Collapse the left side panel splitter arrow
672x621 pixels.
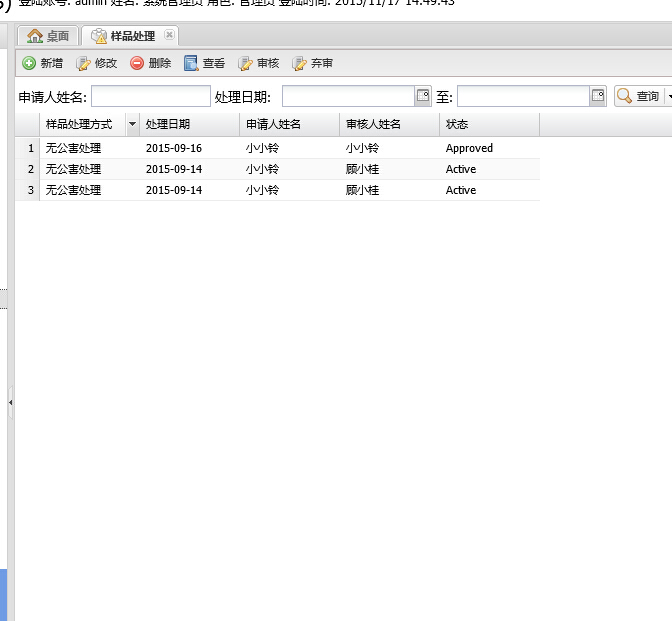click(10, 402)
